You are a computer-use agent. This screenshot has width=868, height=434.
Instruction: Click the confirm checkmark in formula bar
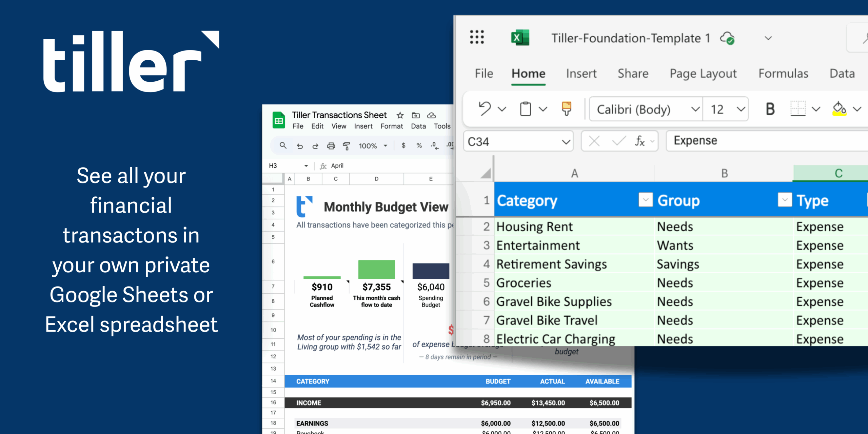click(x=619, y=141)
